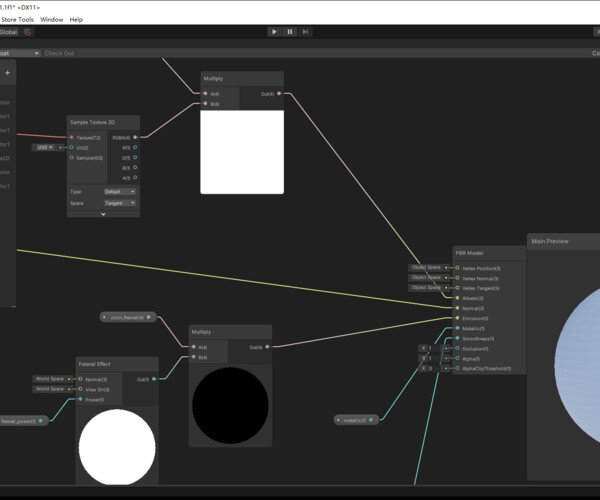Select the Sample Texture 2D node title

(x=92, y=122)
